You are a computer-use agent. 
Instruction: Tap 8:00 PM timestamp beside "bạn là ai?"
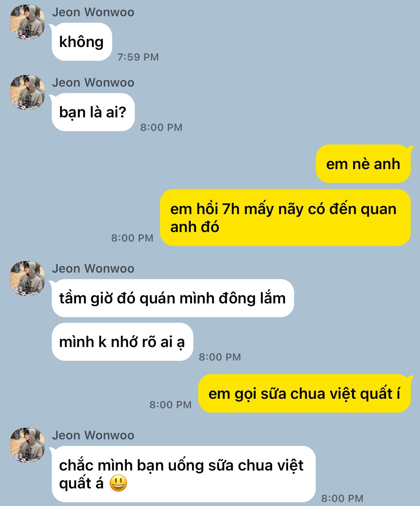(x=161, y=128)
